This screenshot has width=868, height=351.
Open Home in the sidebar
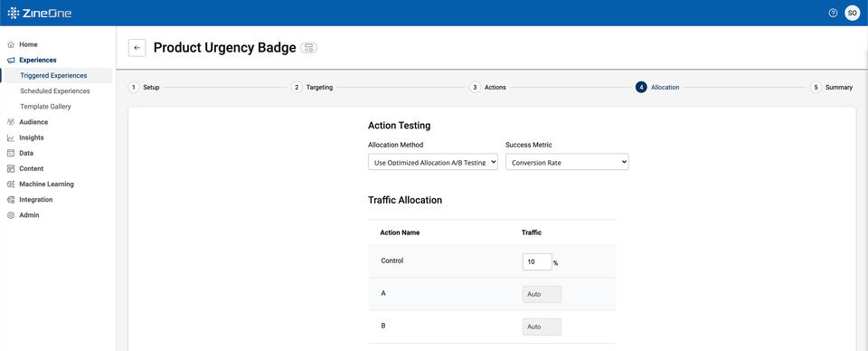[28, 44]
